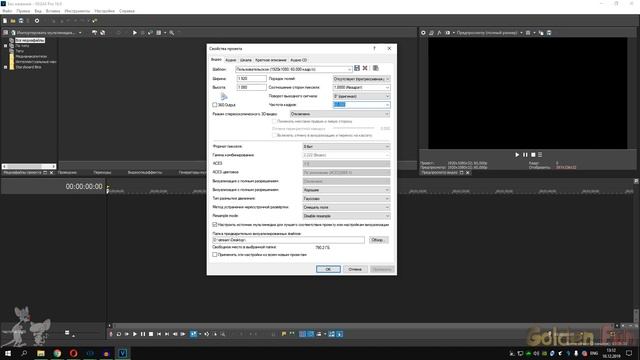Open the File (Файл) menu
640x360 pixels.
(7, 11)
